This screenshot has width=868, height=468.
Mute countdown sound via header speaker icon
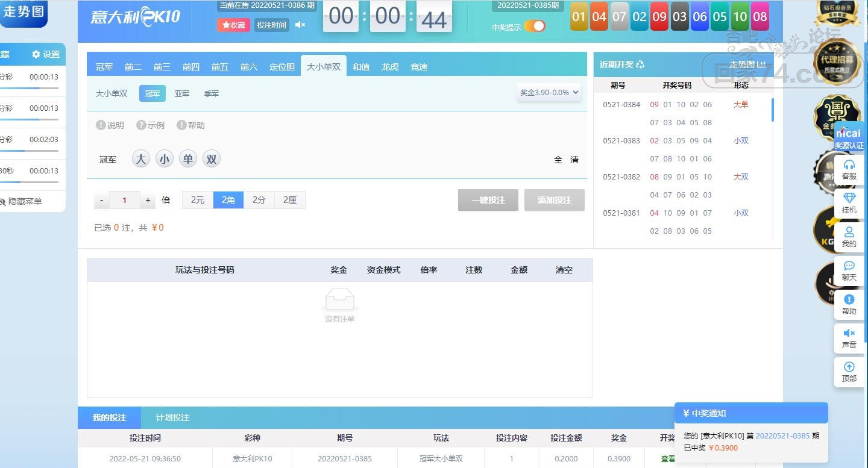pos(300,25)
